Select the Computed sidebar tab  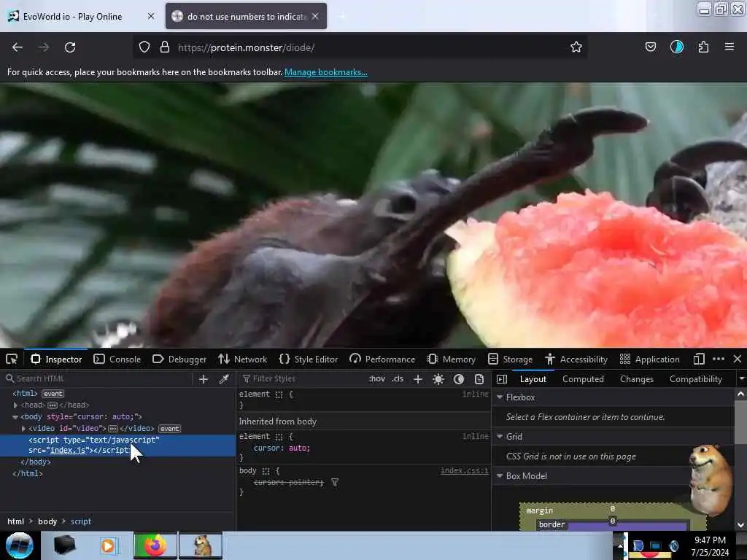583,379
